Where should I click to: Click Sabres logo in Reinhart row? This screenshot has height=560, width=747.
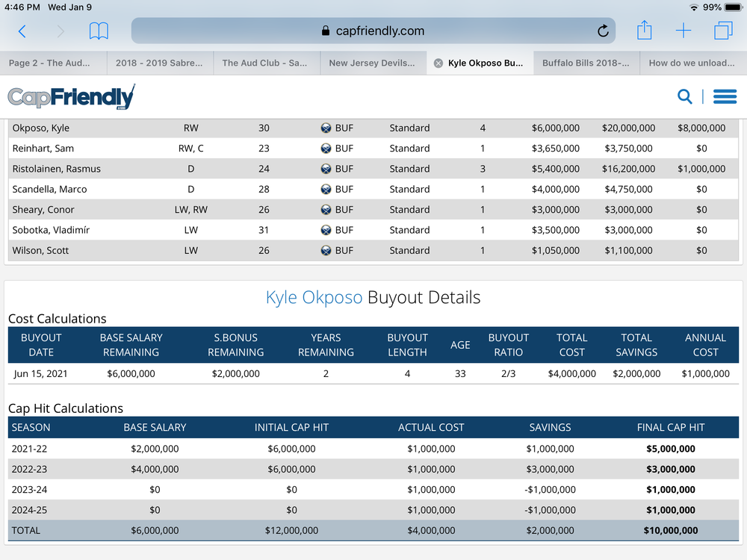[x=326, y=149]
